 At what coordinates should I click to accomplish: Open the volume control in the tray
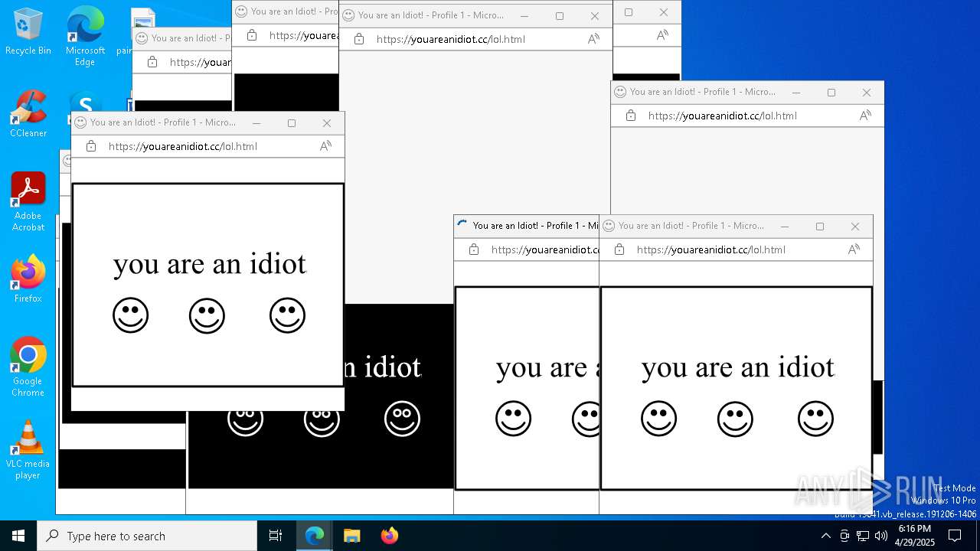pyautogui.click(x=881, y=536)
